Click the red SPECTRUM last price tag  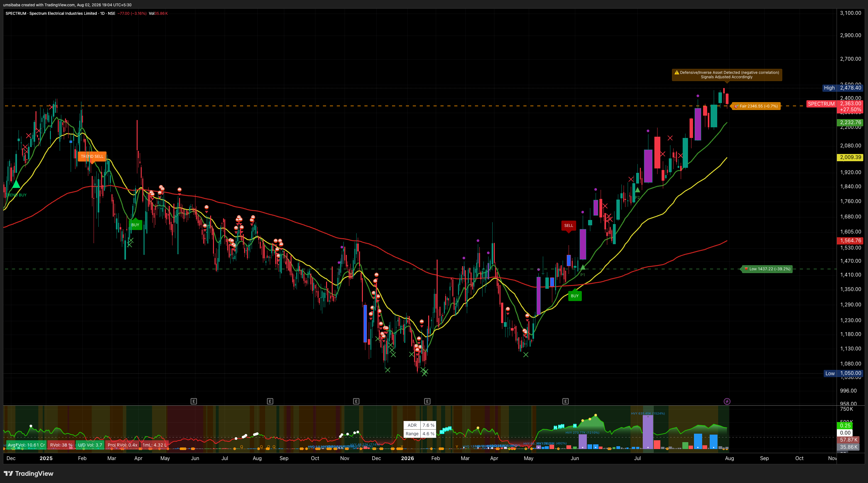834,107
